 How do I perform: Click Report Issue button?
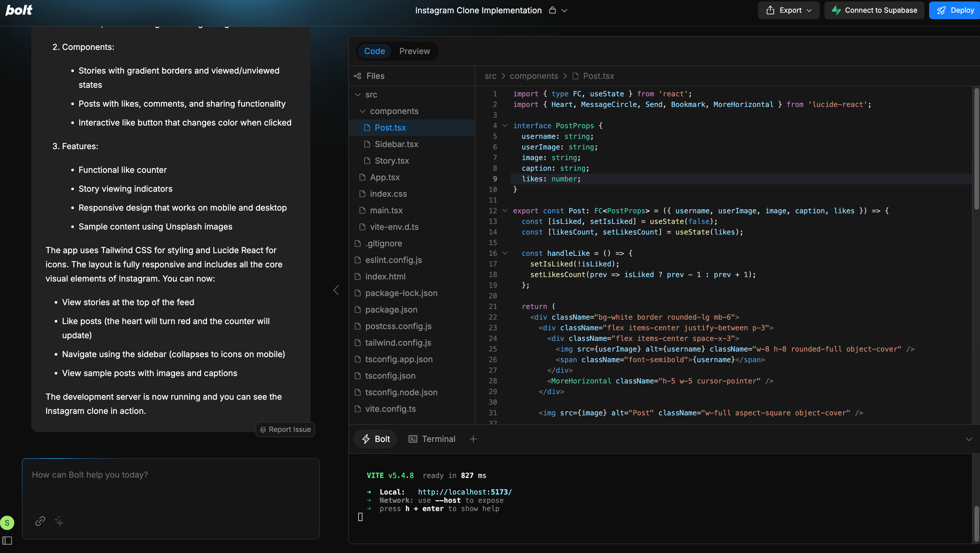285,430
